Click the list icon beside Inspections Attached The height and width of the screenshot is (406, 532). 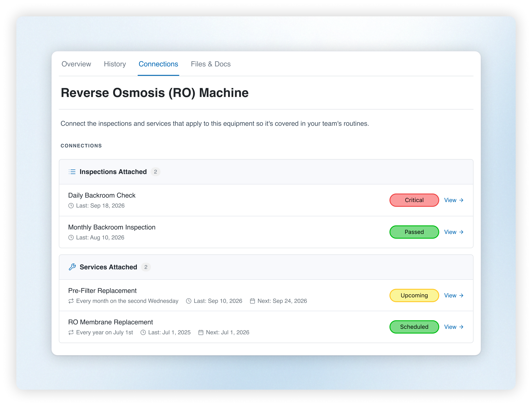72,172
